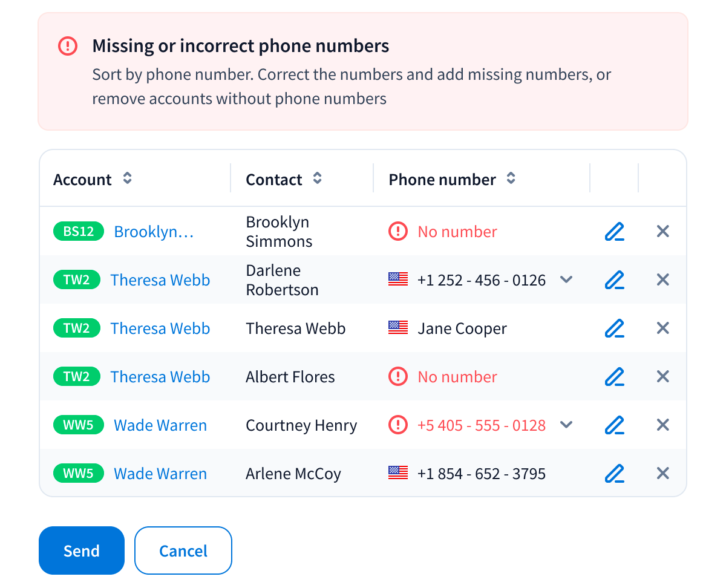Screen dimensions: 726x588
Task: Edit Arlene McCoy's phone entry
Action: (614, 474)
